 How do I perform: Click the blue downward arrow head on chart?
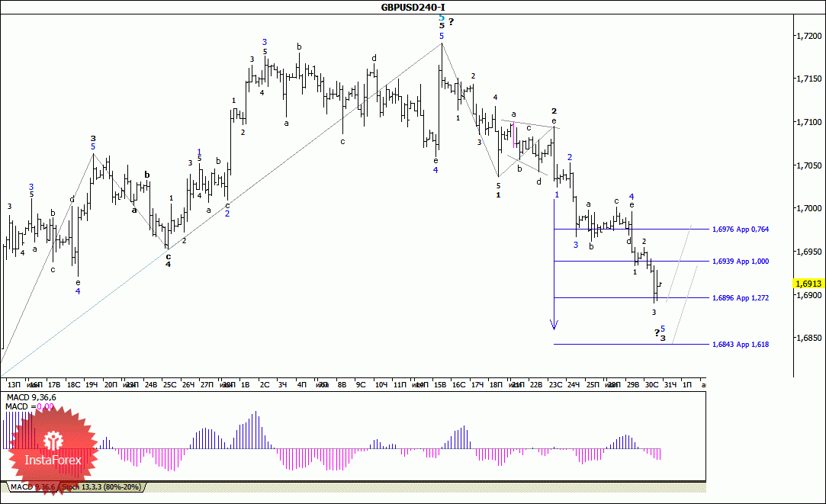[x=554, y=324]
